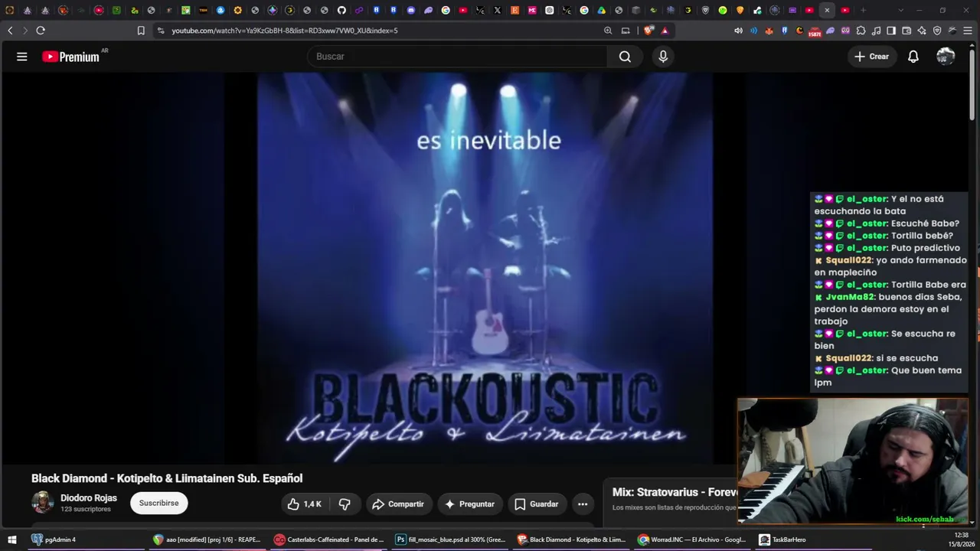
Task: Start voice search with the microphone
Action: [663, 57]
